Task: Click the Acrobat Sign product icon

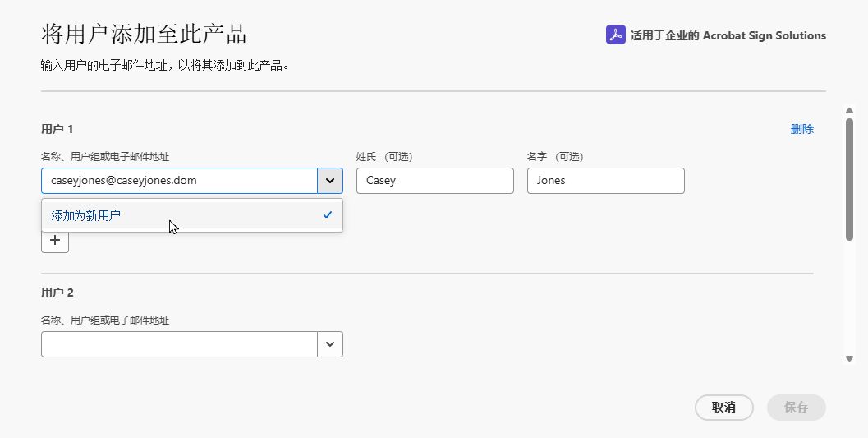Action: (x=615, y=35)
